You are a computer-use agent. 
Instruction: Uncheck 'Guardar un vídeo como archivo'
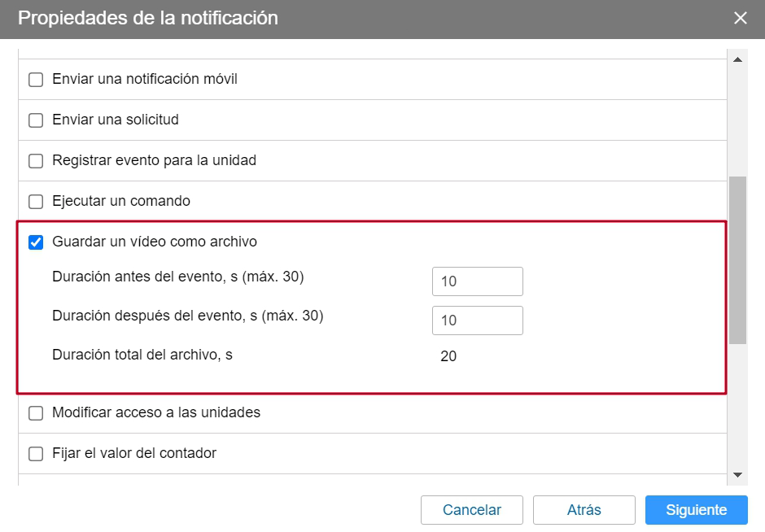pos(36,242)
